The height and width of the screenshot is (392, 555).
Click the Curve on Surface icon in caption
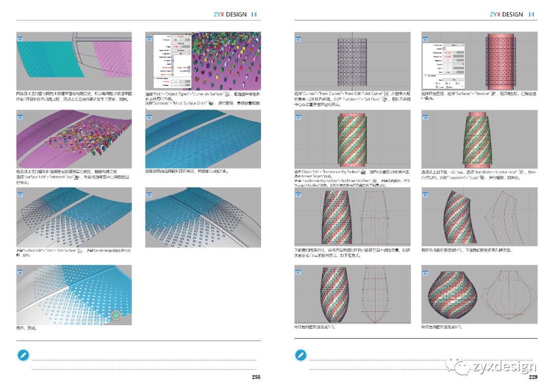pyautogui.click(x=227, y=94)
